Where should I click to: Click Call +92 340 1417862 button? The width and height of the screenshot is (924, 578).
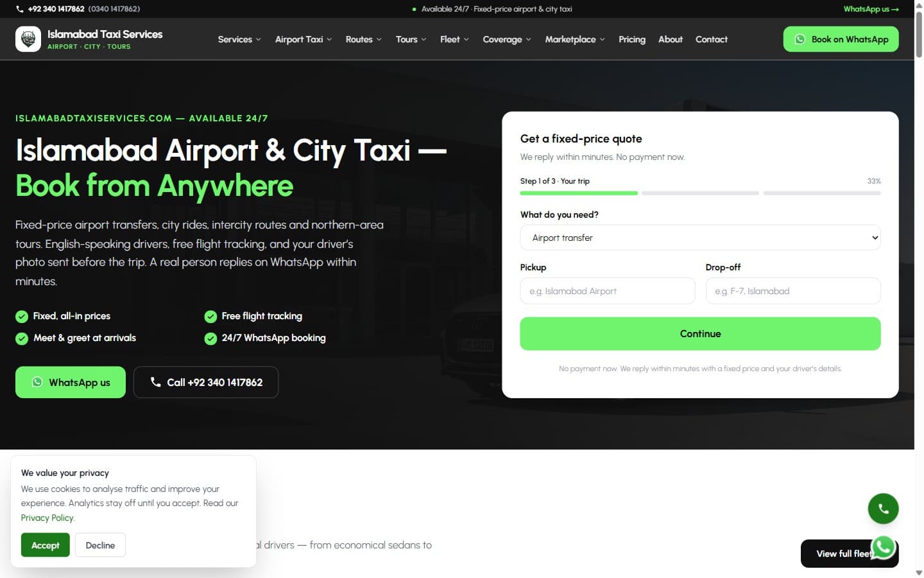[206, 382]
